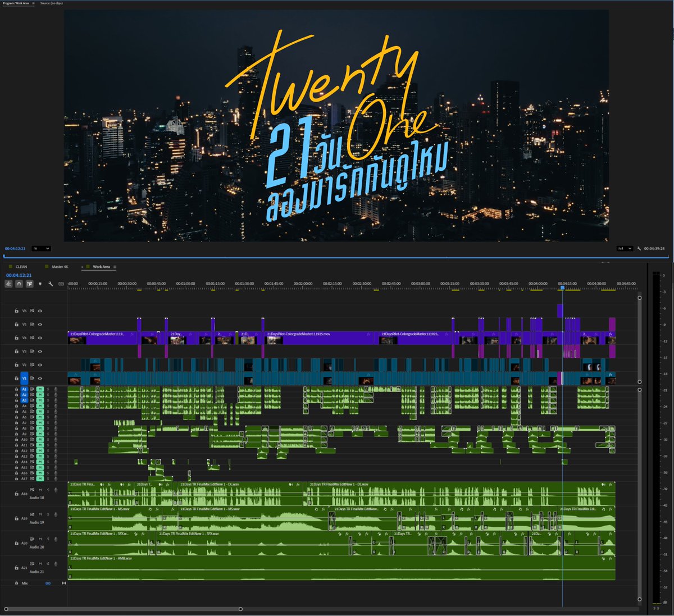Hide video track V5 output

(40, 324)
